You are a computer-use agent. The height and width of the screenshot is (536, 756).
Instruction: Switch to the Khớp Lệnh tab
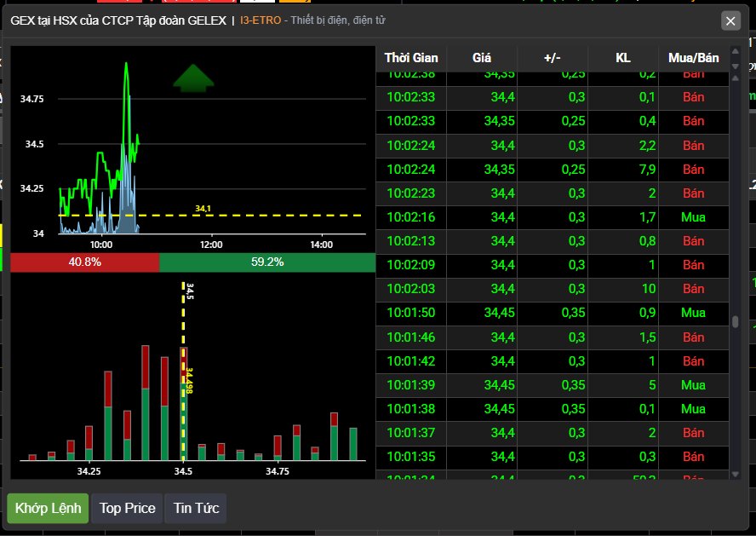point(48,508)
